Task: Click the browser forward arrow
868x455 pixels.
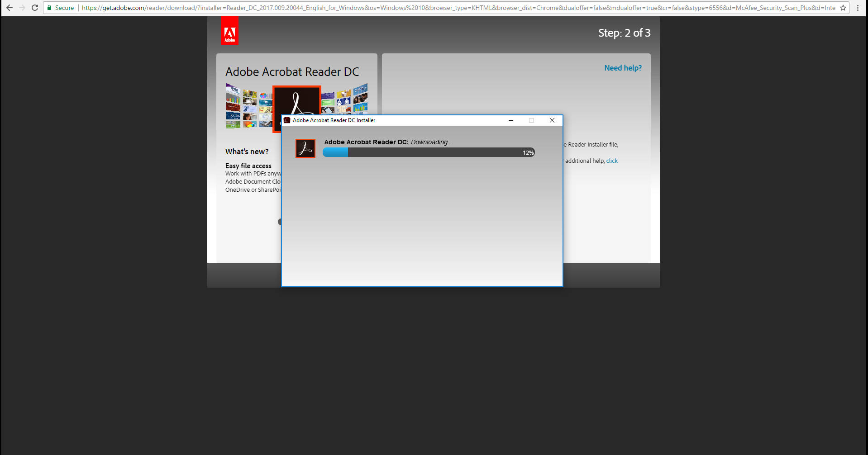Action: (x=22, y=8)
